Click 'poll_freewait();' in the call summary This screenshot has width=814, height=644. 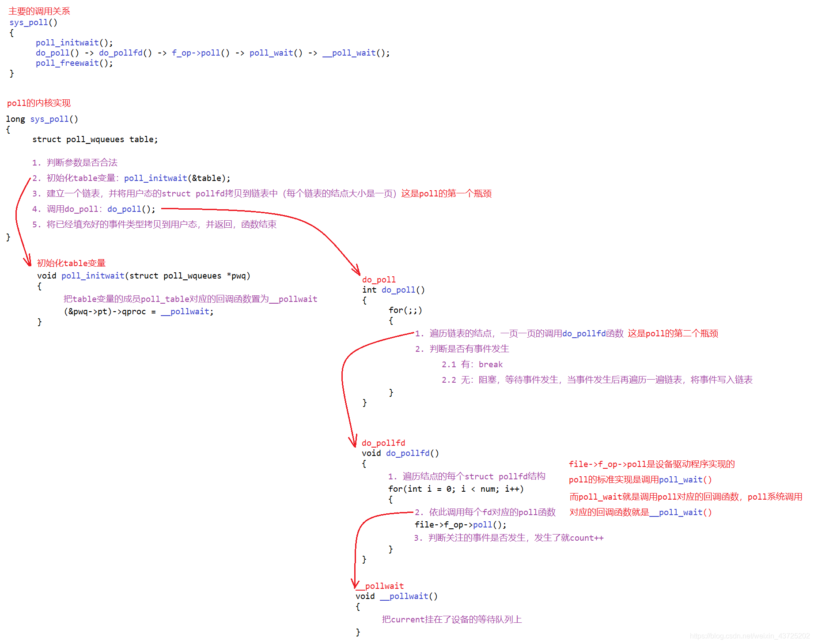[x=74, y=63]
